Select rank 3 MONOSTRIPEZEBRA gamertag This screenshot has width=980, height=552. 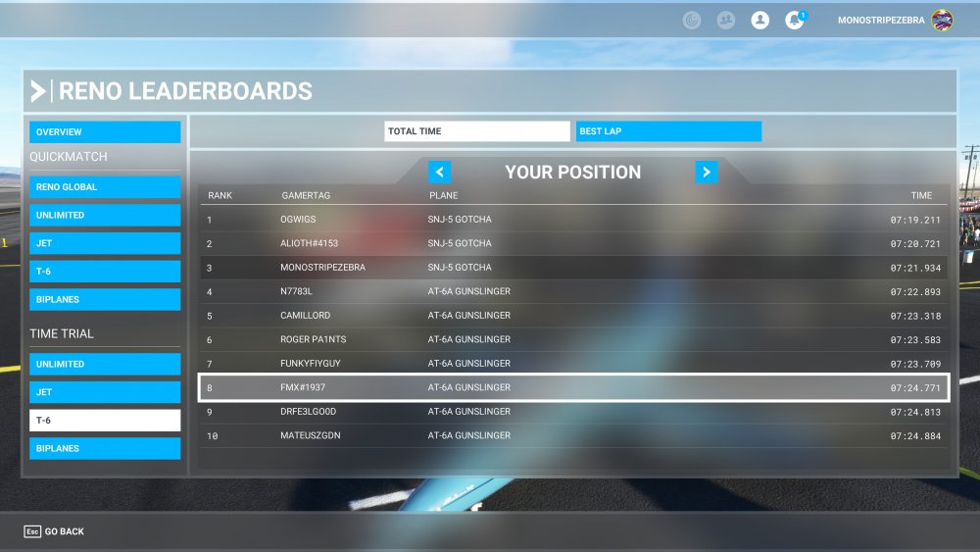(x=322, y=268)
